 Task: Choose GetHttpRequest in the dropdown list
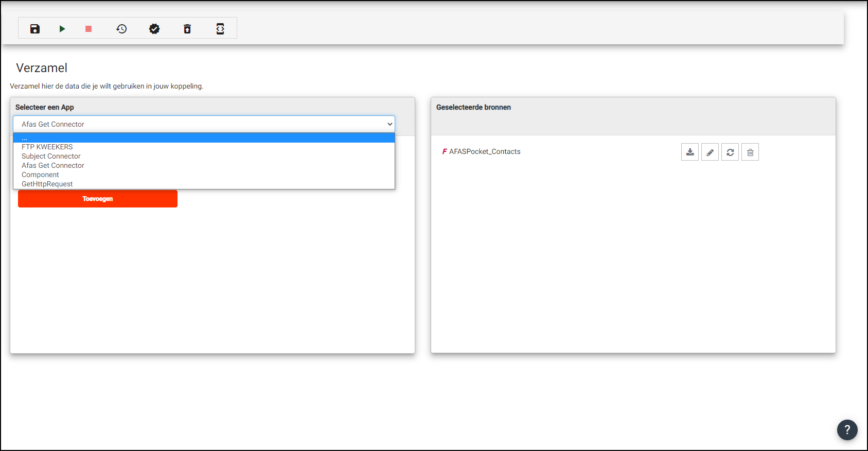pos(47,184)
